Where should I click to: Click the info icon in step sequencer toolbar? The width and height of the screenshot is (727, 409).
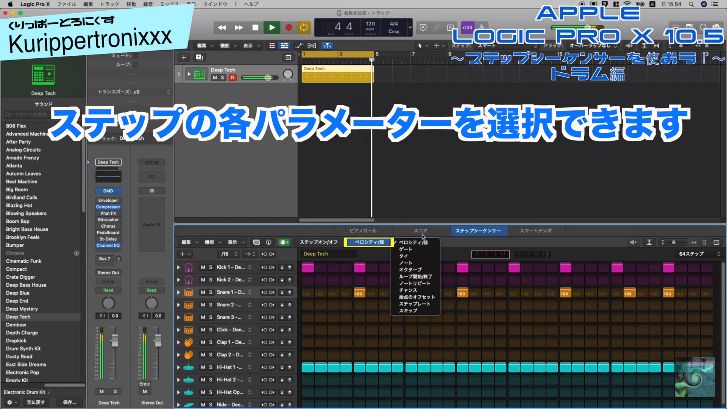268,242
